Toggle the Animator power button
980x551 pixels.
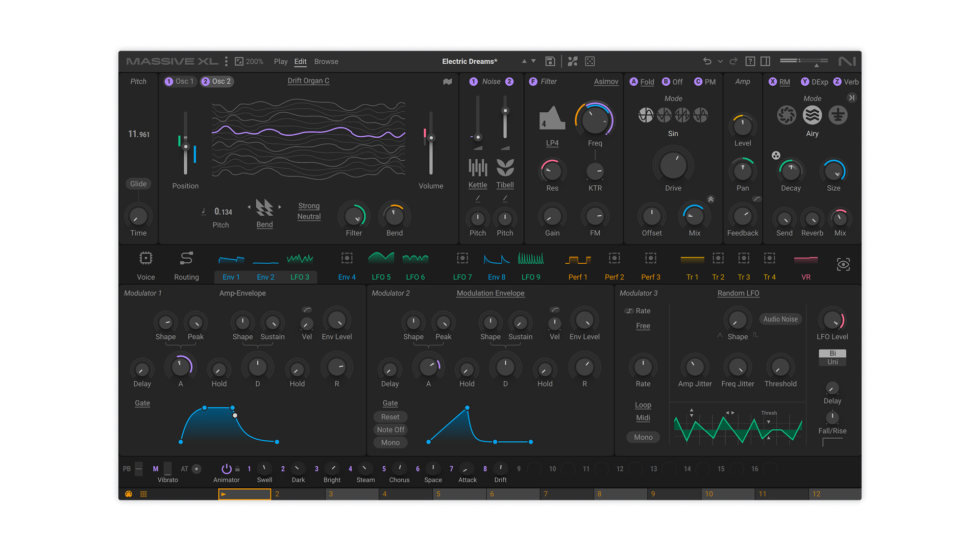tap(226, 468)
